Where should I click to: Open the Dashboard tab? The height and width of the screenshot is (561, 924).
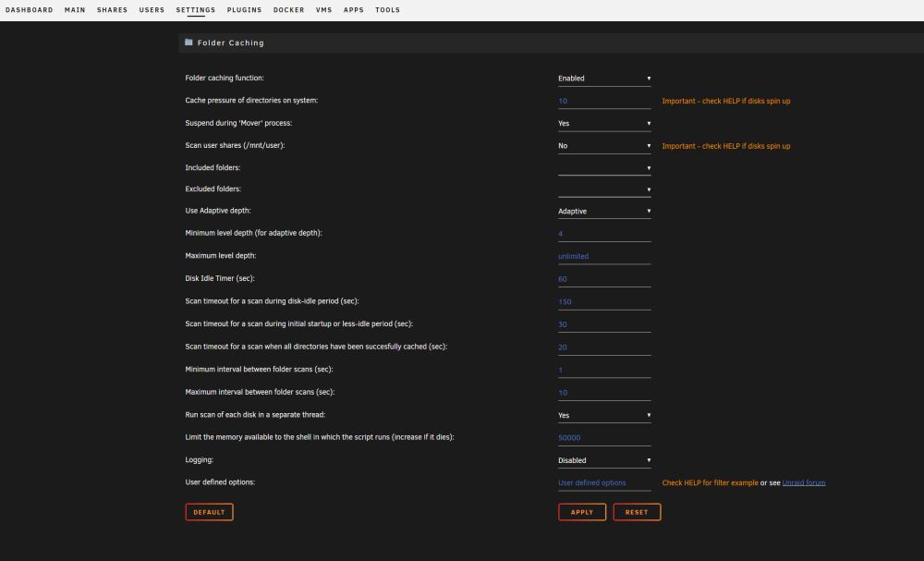click(30, 10)
